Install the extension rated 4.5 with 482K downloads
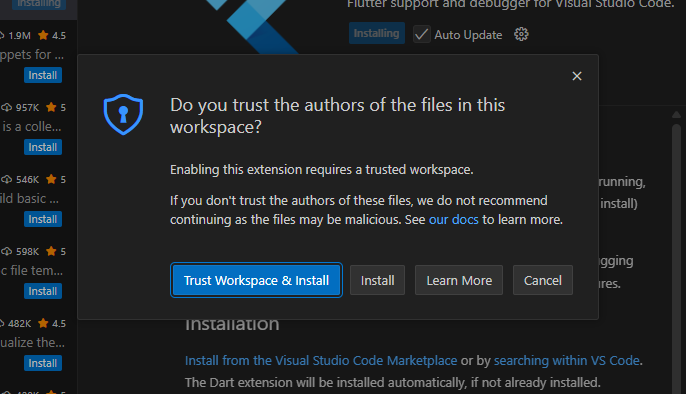This screenshot has height=394, width=686. coord(43,363)
